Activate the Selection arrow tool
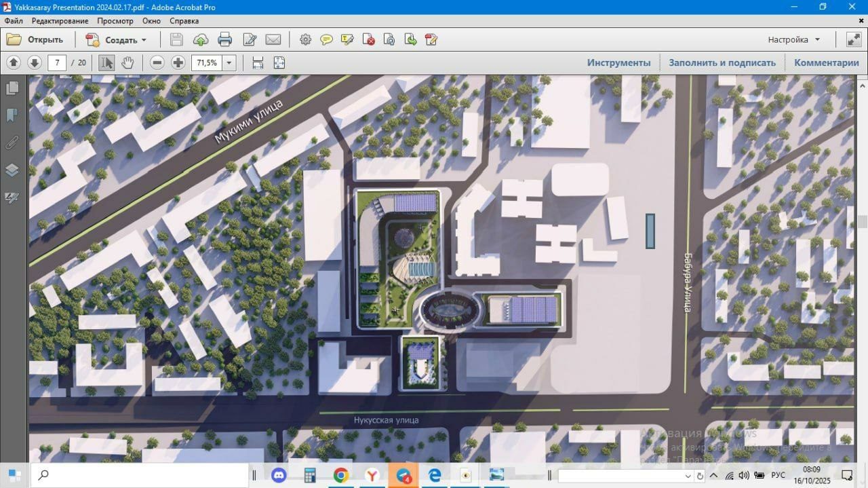Screen dimensions: 868x488 coord(106,62)
